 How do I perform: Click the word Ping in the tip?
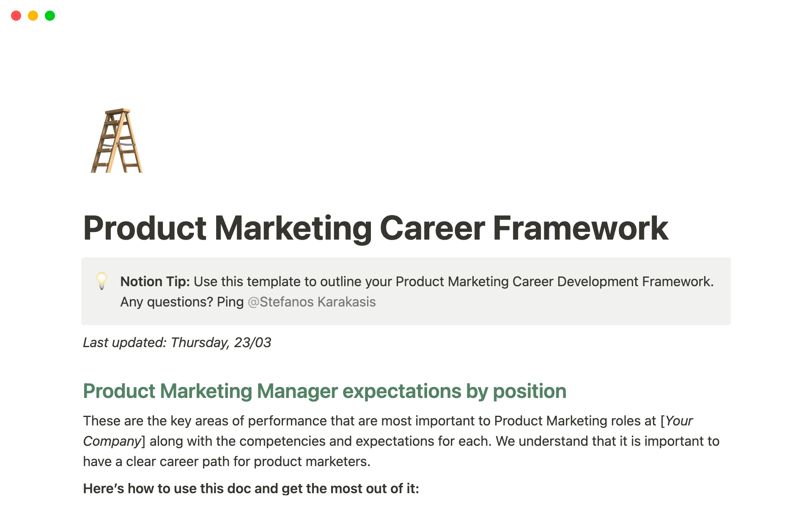230,302
